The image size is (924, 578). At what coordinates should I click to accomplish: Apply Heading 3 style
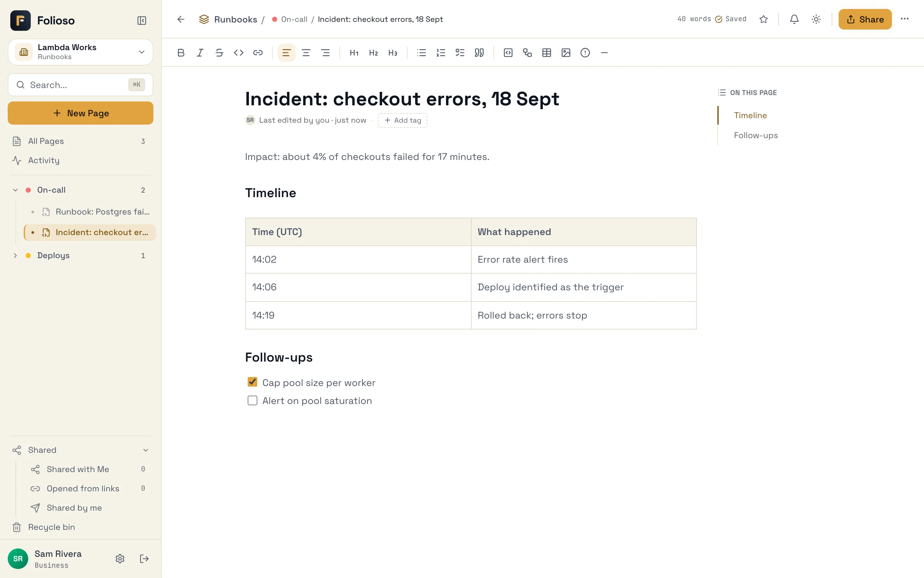coord(392,53)
